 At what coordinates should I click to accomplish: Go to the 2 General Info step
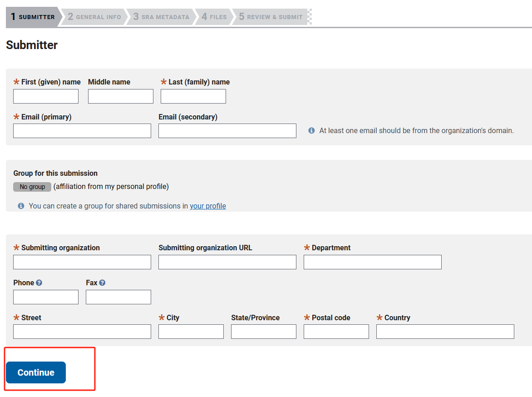tap(94, 17)
